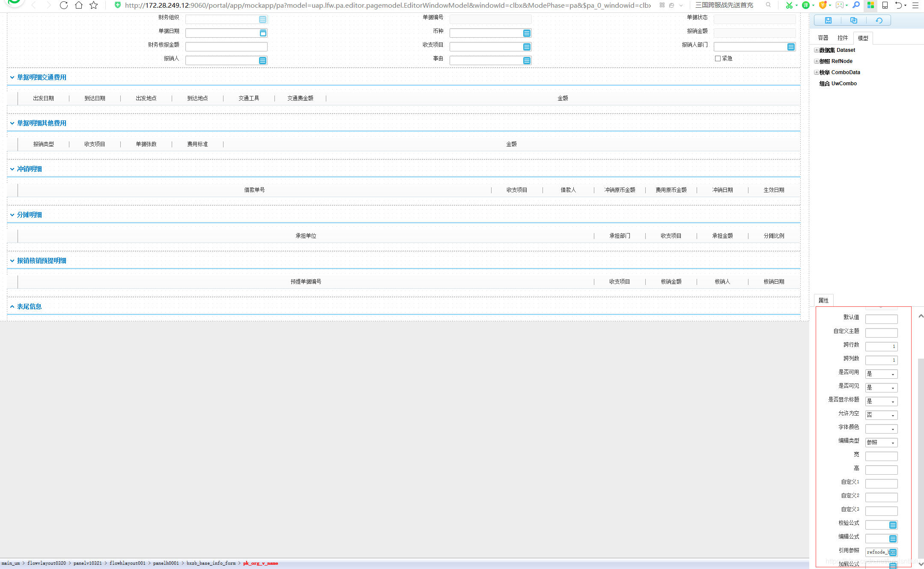Open the colorful apps grid icon
This screenshot has height=569, width=924.
870,5
